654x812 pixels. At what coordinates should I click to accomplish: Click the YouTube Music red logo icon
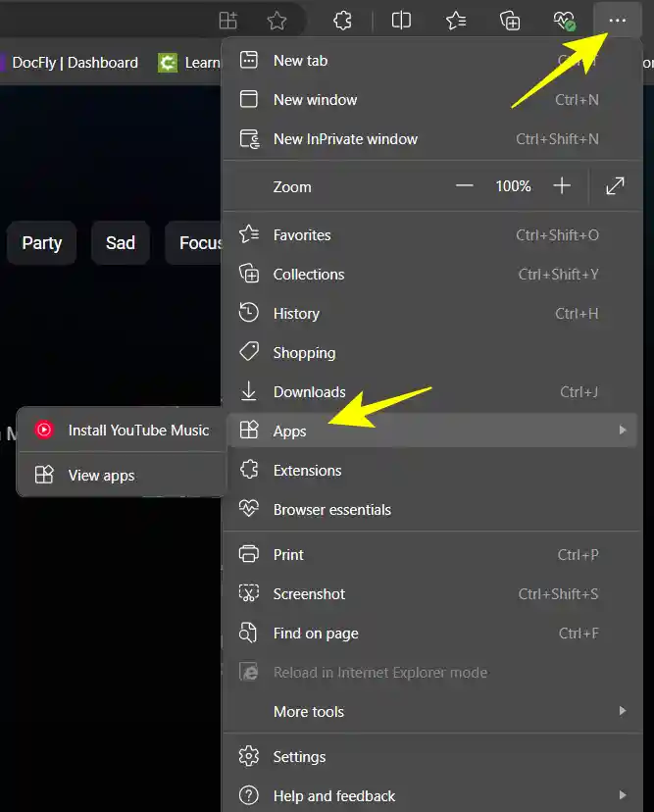click(44, 430)
